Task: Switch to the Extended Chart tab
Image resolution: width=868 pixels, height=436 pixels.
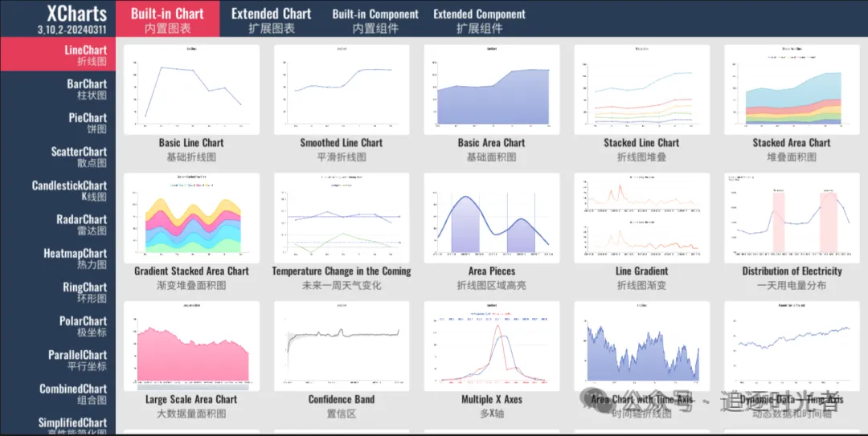Action: [x=272, y=20]
